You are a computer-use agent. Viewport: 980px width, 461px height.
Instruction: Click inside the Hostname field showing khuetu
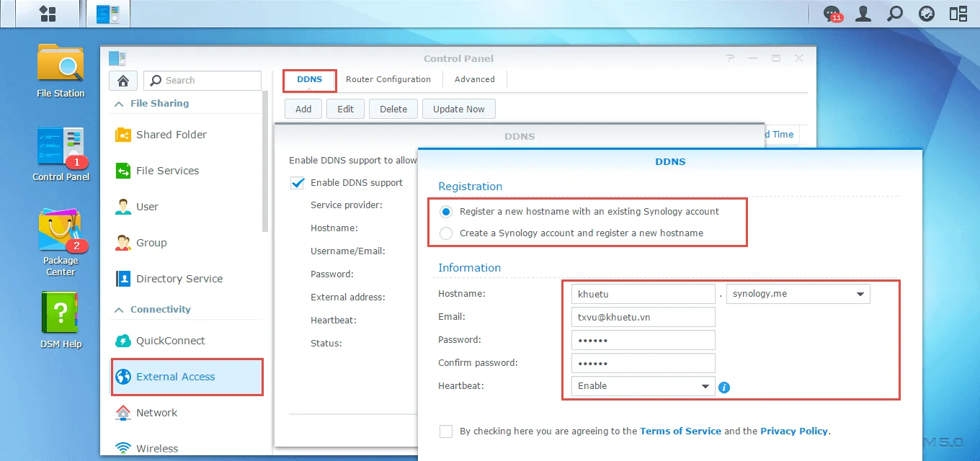tap(641, 293)
